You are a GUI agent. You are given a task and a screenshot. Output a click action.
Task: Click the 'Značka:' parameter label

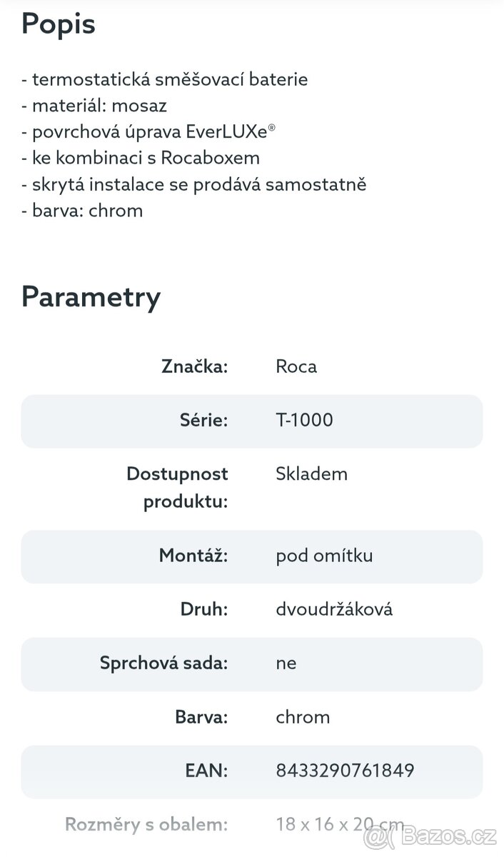pos(194,366)
